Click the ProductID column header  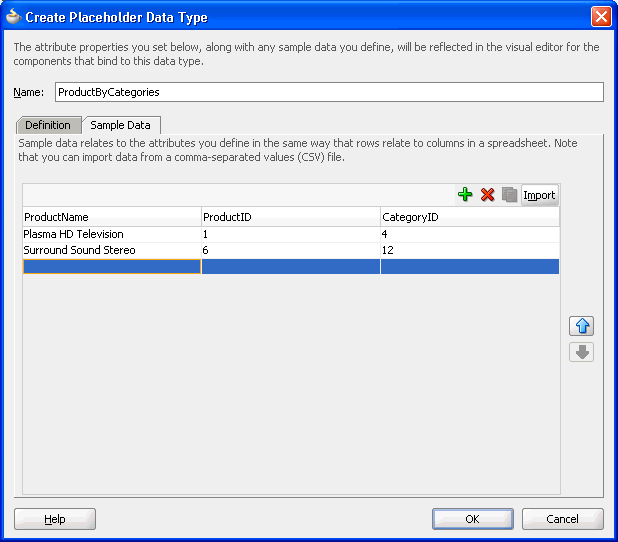(x=291, y=217)
